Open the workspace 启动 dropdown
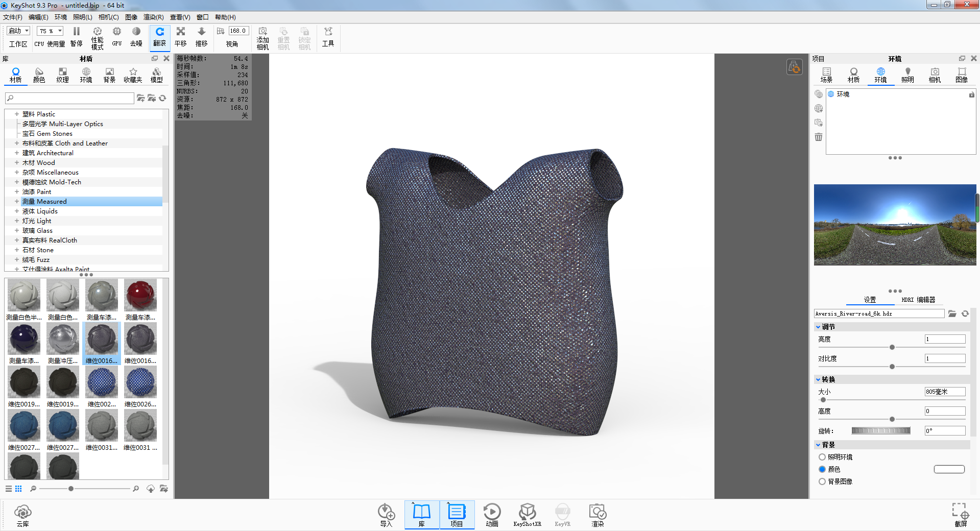This screenshot has width=980, height=531. [x=19, y=31]
